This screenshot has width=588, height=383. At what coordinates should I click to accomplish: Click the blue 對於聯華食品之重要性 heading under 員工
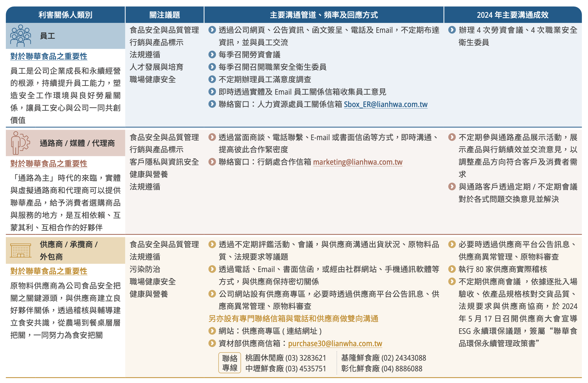[49, 56]
